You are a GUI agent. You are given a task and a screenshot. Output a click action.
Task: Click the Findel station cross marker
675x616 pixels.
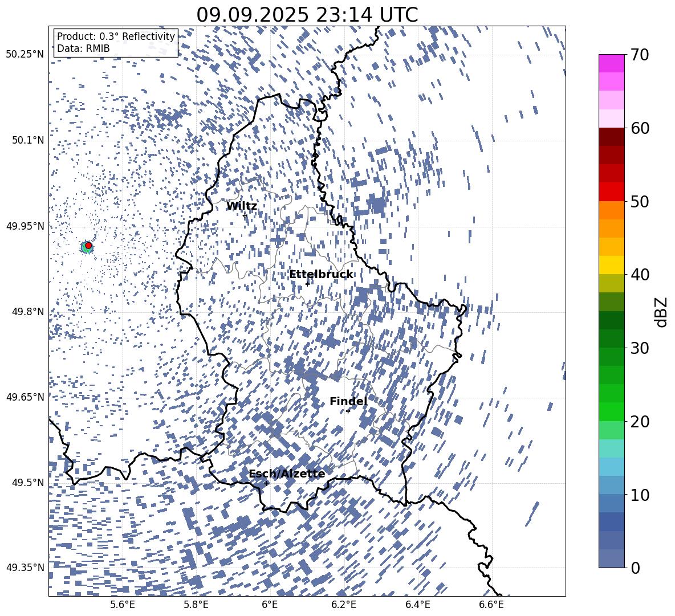tap(348, 411)
